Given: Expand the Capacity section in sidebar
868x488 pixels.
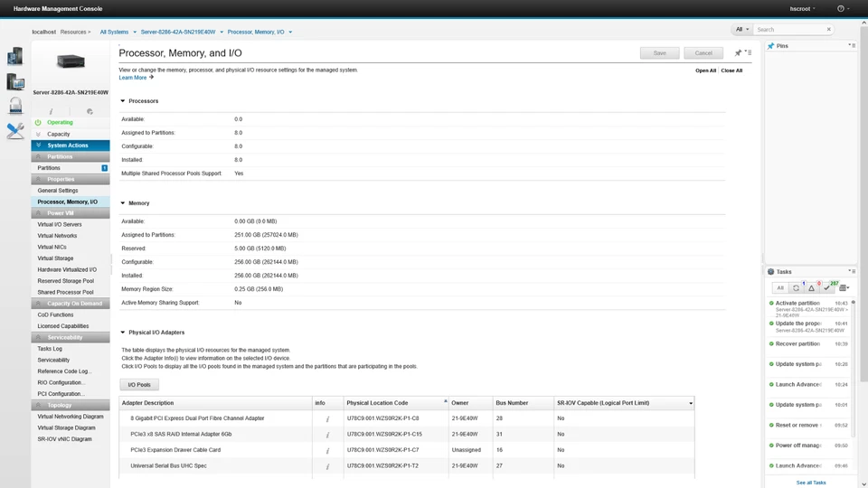Looking at the screenshot, I should click(71, 134).
